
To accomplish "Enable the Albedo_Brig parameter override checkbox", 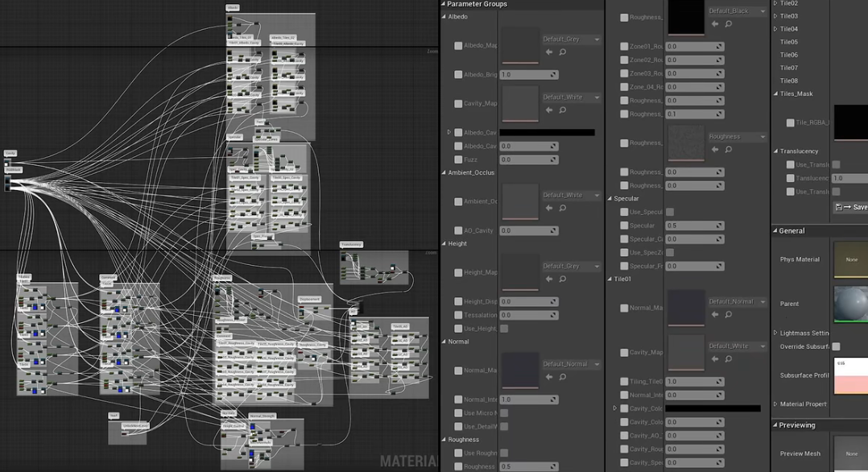I will pyautogui.click(x=458, y=74).
